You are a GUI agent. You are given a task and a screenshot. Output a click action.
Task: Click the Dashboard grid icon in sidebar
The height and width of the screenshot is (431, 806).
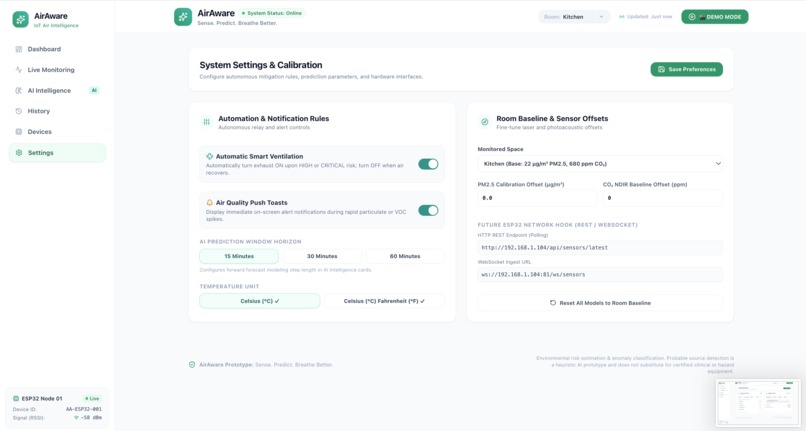(x=19, y=49)
